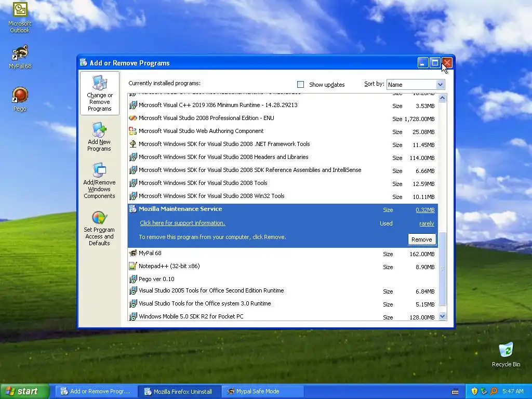Click the 0.32MB size link
Screen dimensions: 532x399
click(x=425, y=210)
